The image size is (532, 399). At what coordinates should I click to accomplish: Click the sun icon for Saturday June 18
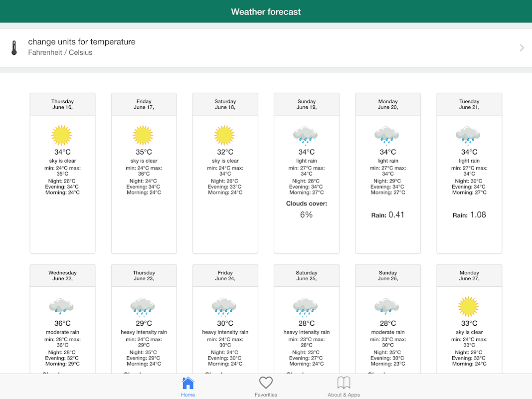pyautogui.click(x=224, y=135)
